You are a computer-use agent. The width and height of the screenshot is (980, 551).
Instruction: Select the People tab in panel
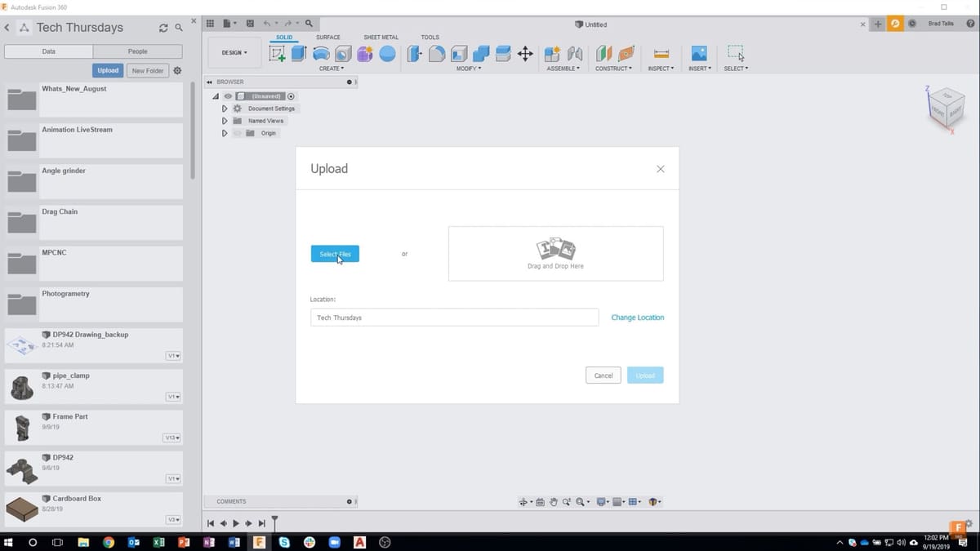tap(138, 51)
